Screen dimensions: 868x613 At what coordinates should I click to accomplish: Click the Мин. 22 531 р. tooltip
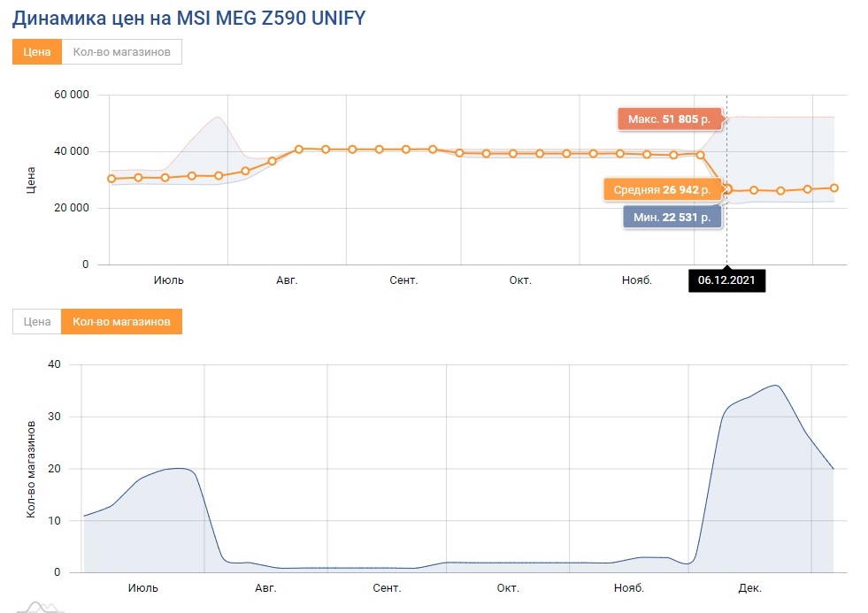pos(672,218)
